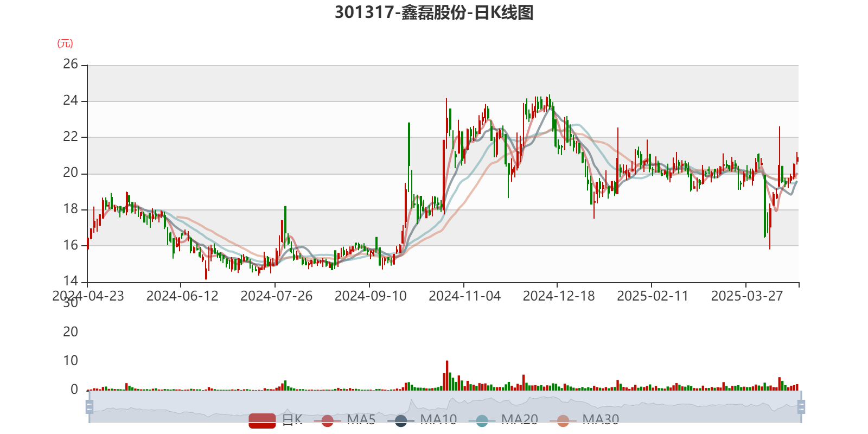Click the chart title 301317-鑫磊股份-日K线图
This screenshot has width=868, height=434.
[x=434, y=12]
